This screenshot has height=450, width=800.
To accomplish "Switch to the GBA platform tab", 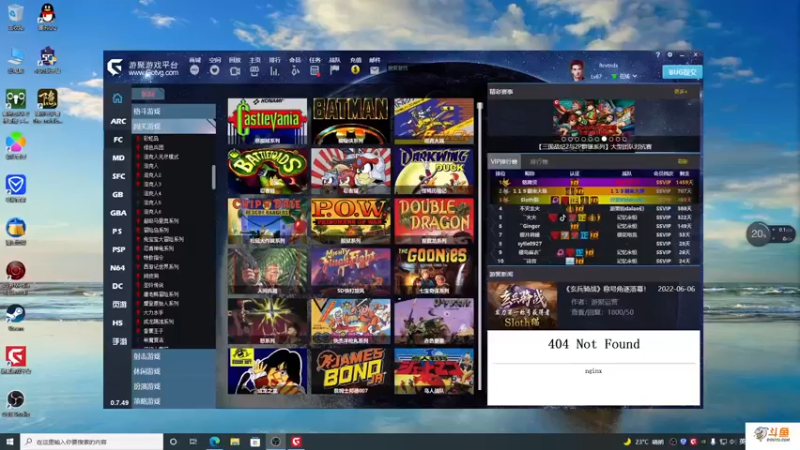I will coord(118,213).
